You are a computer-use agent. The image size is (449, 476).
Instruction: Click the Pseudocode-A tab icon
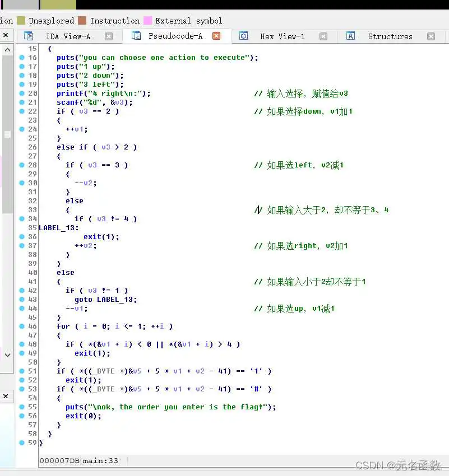point(136,36)
